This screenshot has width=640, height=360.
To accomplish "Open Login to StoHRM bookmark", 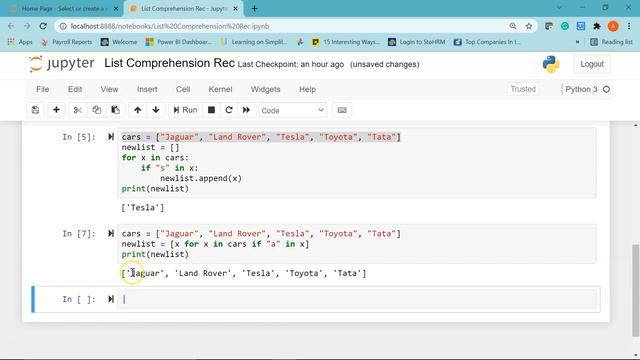I will pyautogui.click(x=417, y=42).
